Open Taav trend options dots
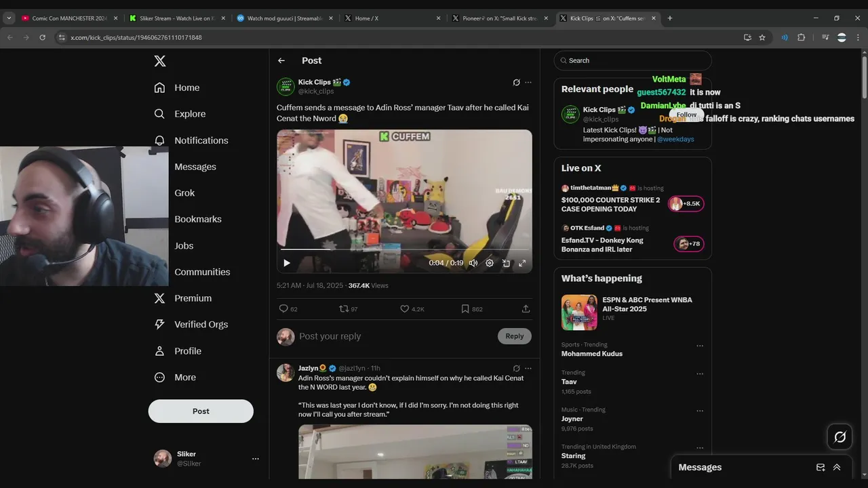Image resolution: width=868 pixels, height=488 pixels. tap(700, 374)
